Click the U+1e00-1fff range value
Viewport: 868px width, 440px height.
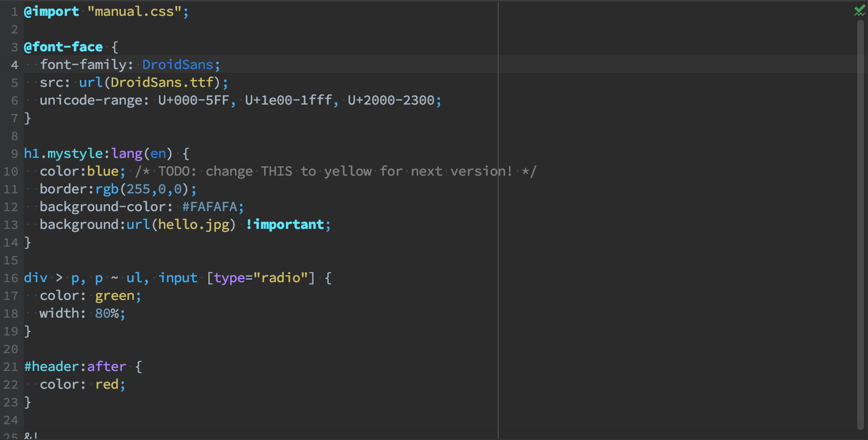(288, 100)
